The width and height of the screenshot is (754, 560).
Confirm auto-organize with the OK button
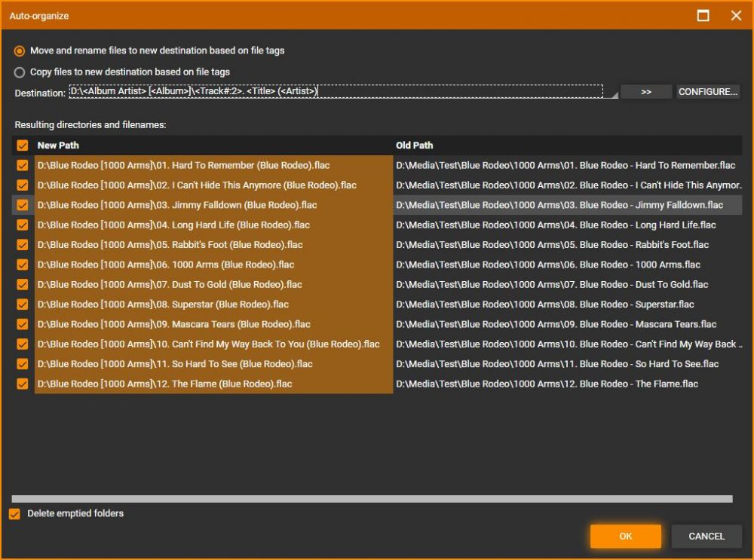point(625,537)
